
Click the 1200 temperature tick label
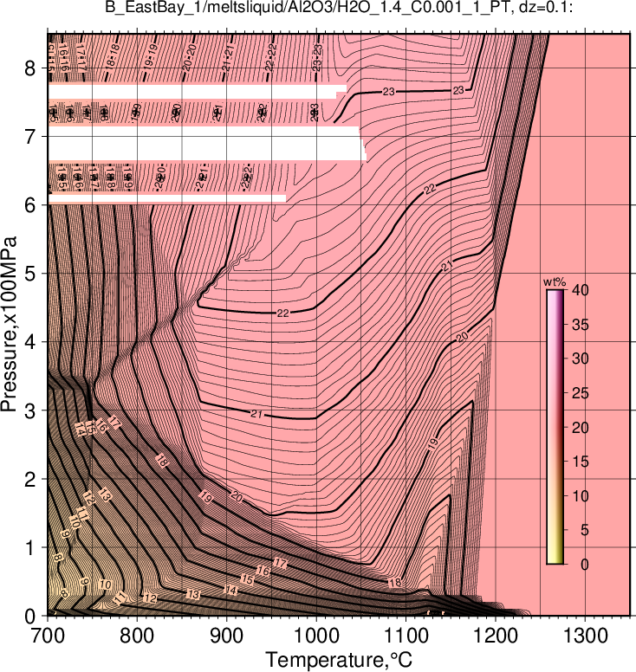496,636
